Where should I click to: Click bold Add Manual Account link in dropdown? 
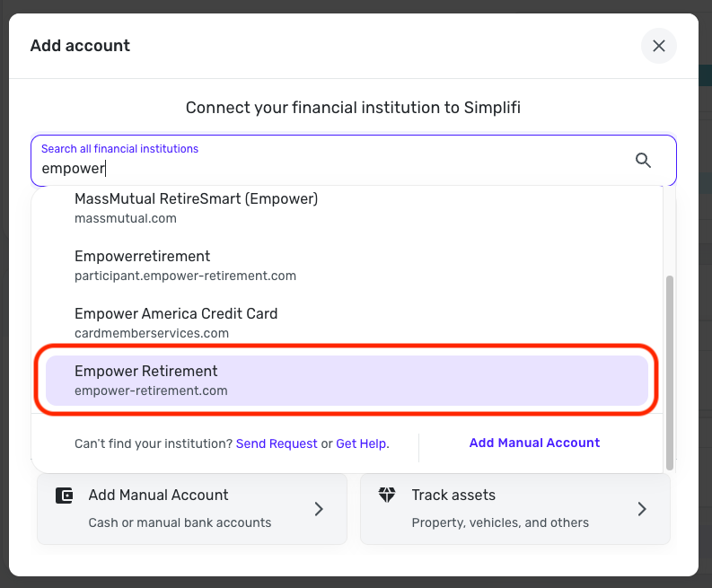534,443
